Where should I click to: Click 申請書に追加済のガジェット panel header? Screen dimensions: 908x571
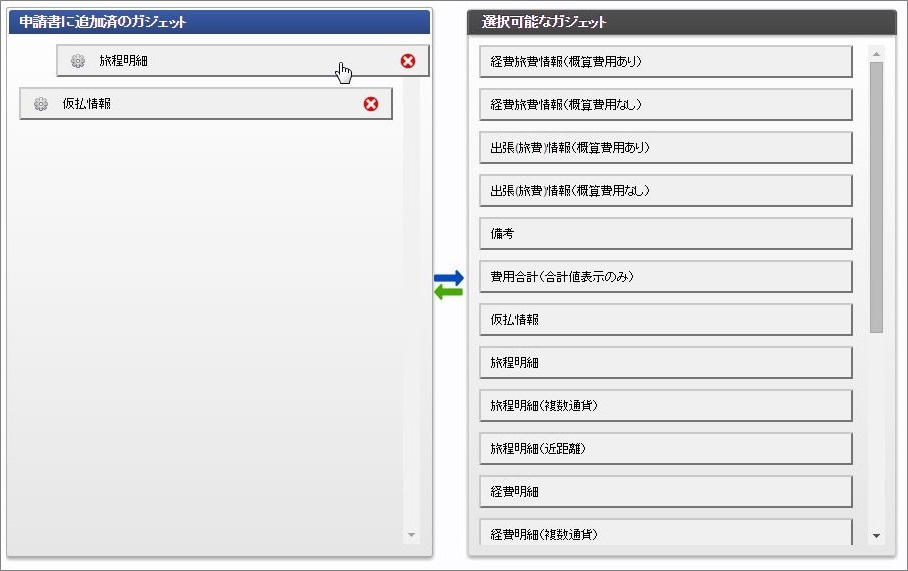219,22
